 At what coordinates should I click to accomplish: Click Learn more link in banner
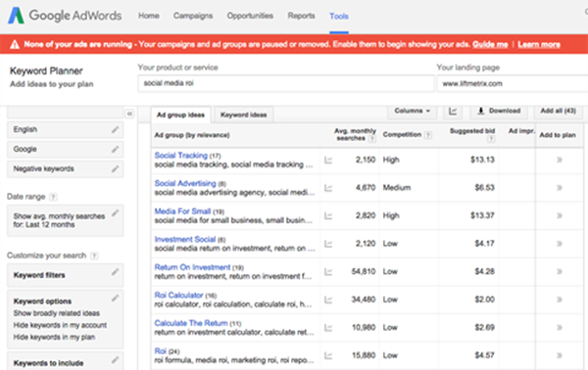(539, 45)
